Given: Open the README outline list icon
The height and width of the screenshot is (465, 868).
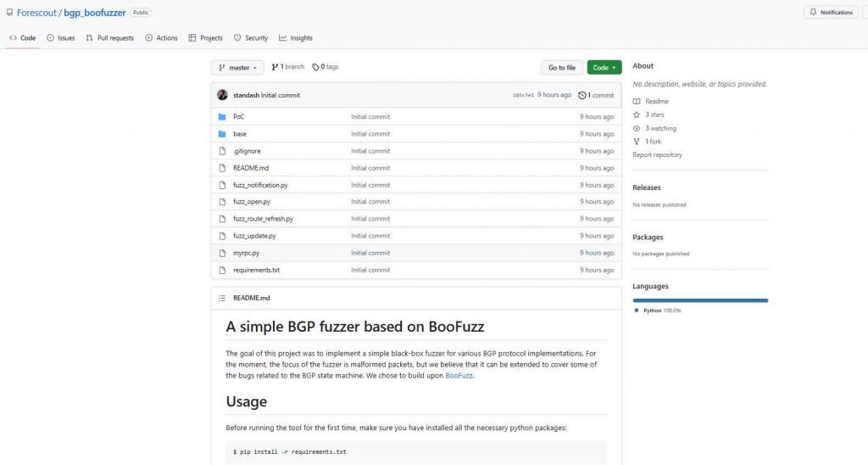Looking at the screenshot, I should (x=222, y=298).
